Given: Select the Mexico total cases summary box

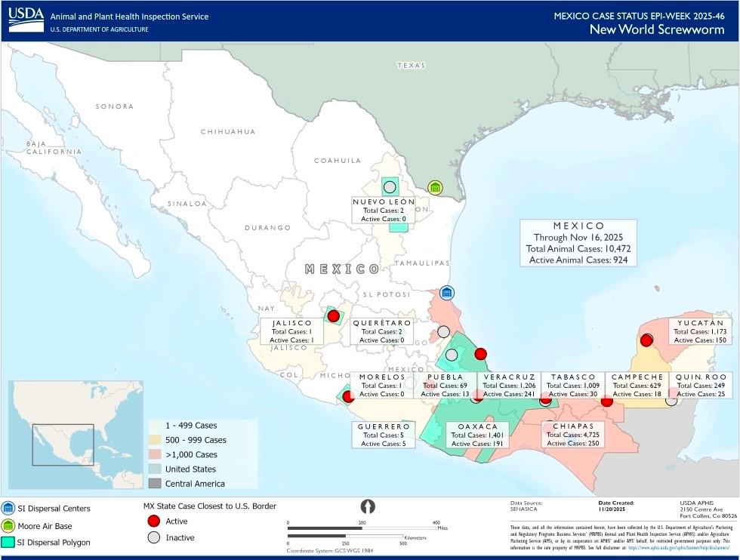Looking at the screenshot, I should 578,243.
